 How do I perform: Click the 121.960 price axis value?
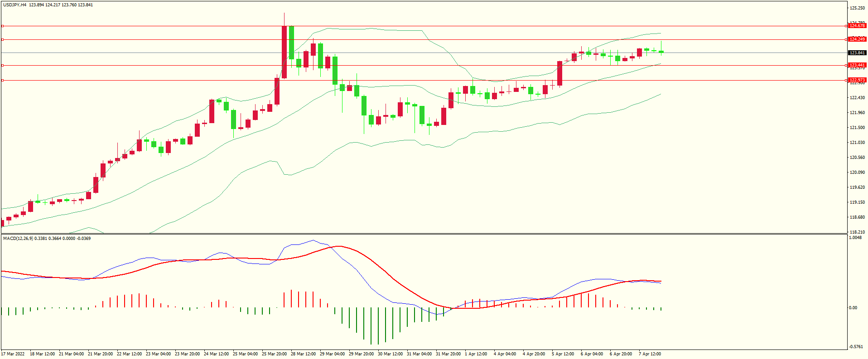pyautogui.click(x=857, y=113)
